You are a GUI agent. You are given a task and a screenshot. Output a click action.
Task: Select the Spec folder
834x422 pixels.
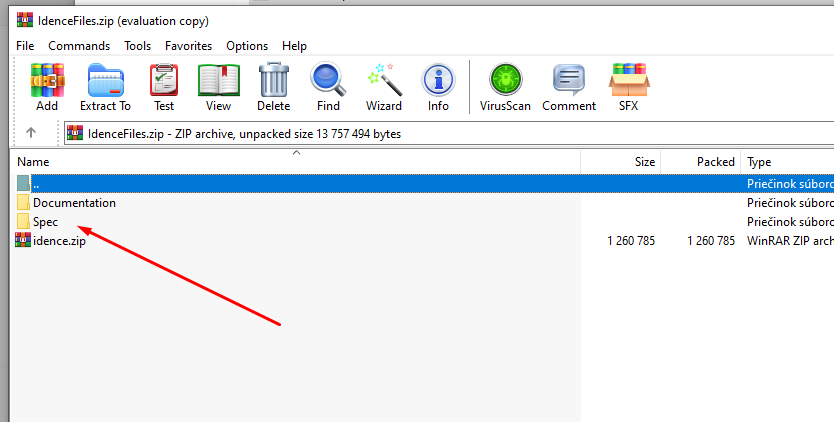point(45,221)
